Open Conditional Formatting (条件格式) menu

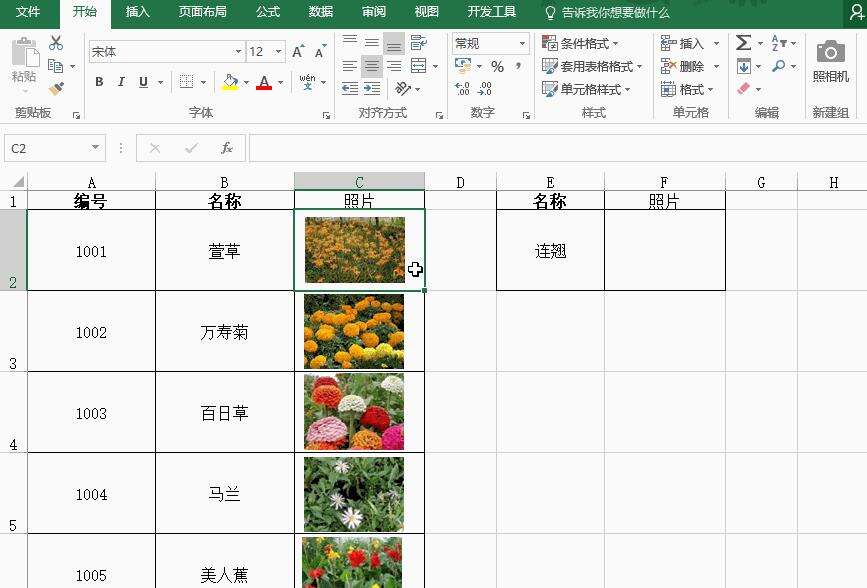click(x=580, y=43)
